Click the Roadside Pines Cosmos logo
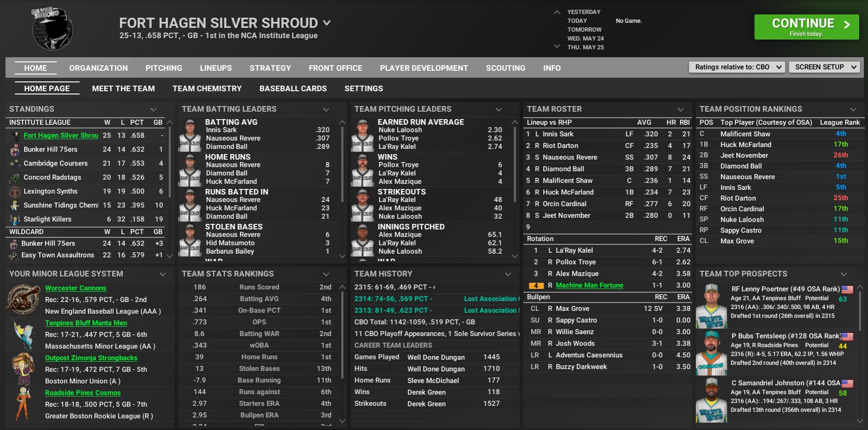868x430 pixels. coord(23,404)
